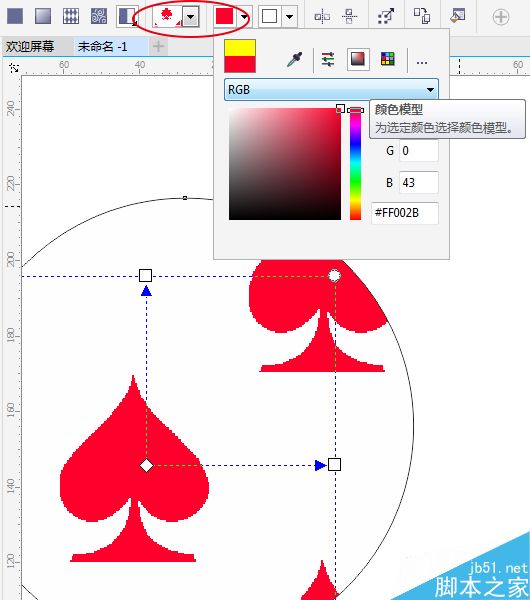Show color palettes in the popup
The width and height of the screenshot is (530, 600).
click(388, 59)
